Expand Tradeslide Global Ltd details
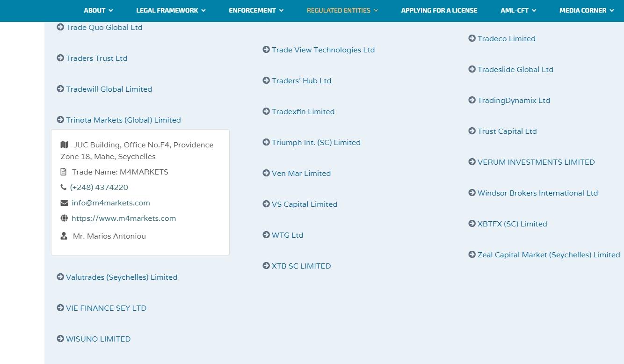The width and height of the screenshot is (624, 364). (515, 69)
